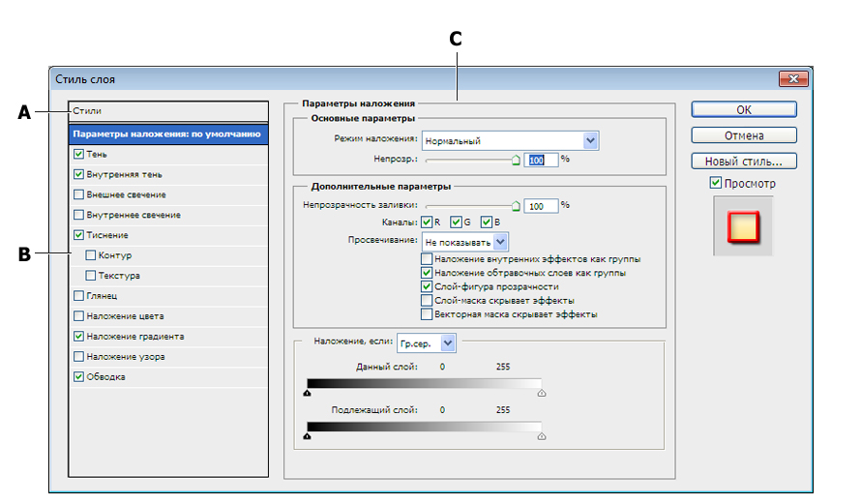Enable the Внешнее свечение checkbox
Image resolution: width=861 pixels, height=504 pixels.
78,194
